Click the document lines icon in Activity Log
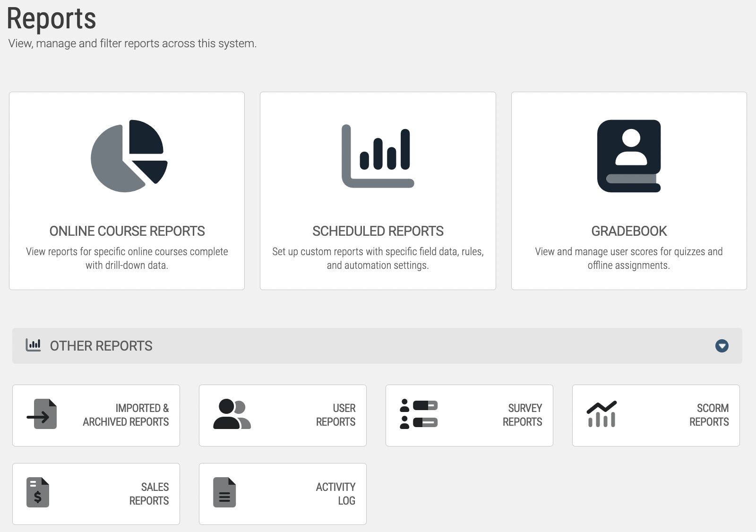 point(224,492)
